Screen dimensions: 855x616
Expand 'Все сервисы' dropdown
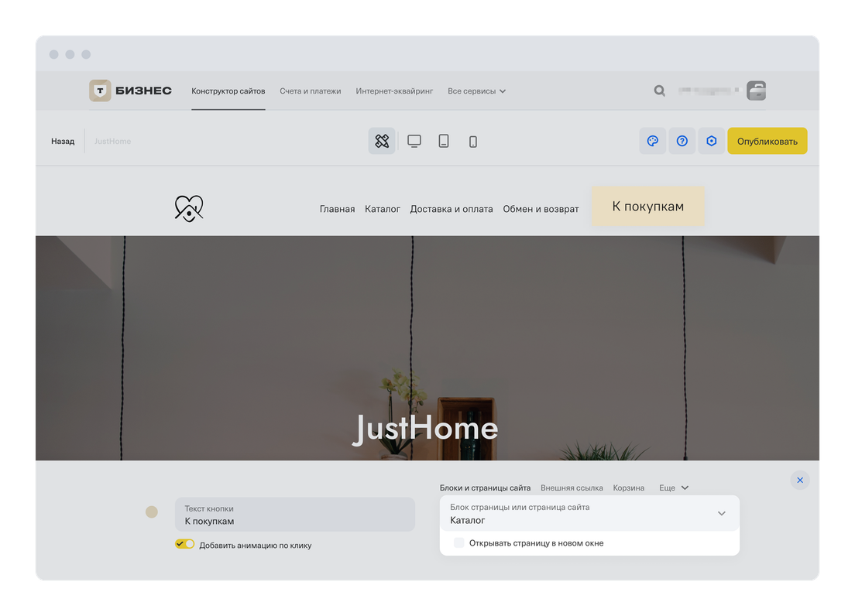point(476,91)
